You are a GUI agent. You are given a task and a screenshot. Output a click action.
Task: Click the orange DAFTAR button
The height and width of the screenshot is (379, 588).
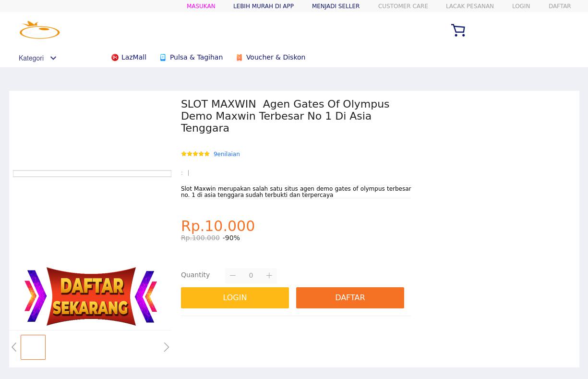350,298
